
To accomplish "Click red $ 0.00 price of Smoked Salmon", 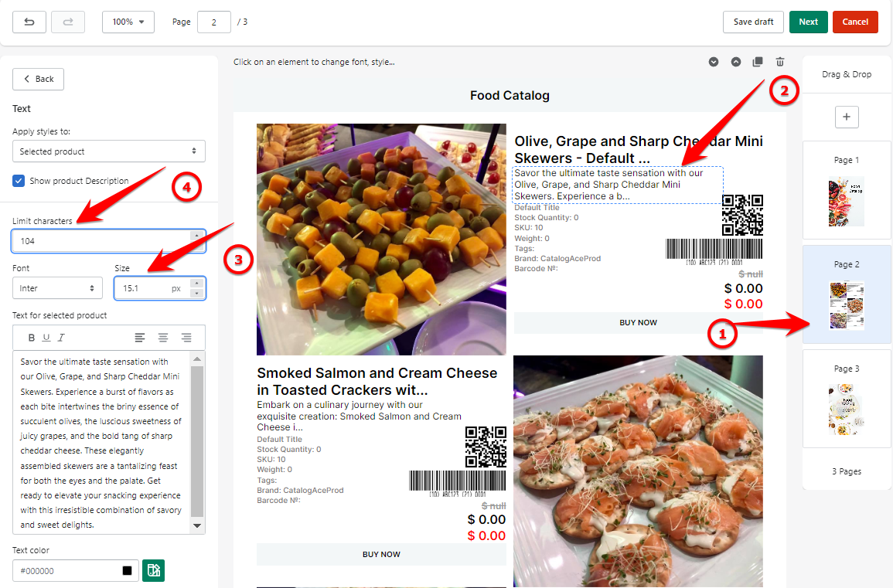I will tap(486, 535).
